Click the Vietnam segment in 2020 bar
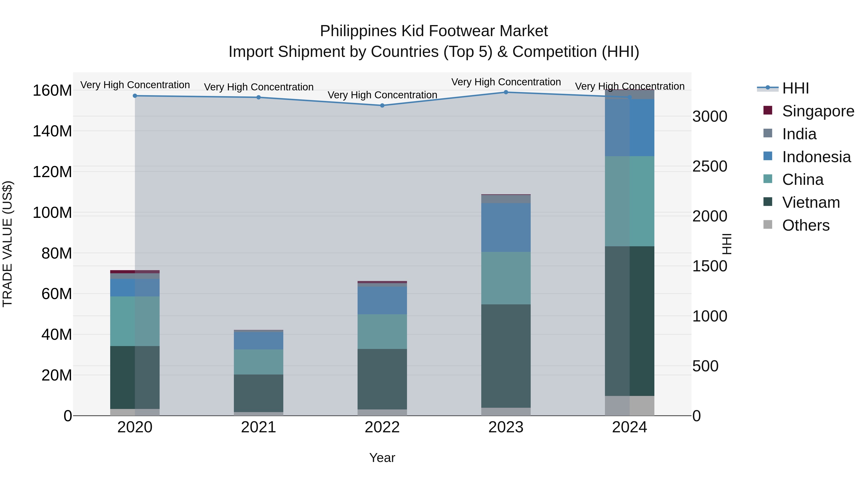The height and width of the screenshot is (488, 868). pos(135,378)
